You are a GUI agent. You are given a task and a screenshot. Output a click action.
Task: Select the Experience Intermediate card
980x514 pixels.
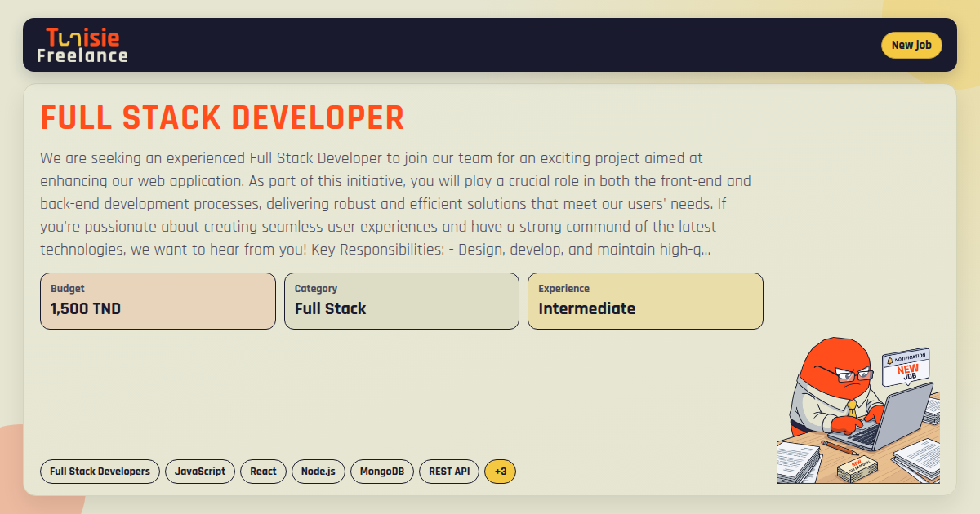pos(645,301)
